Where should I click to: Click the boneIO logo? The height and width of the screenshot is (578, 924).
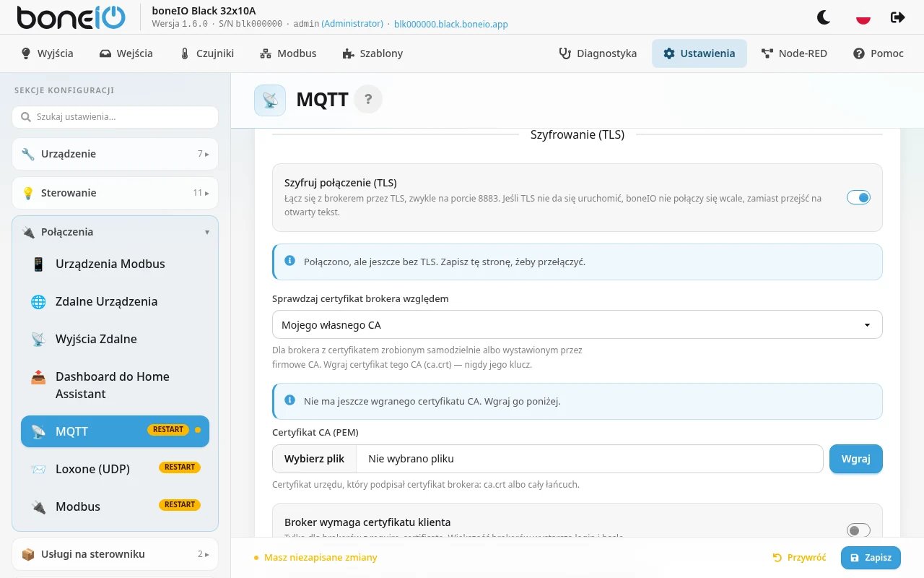pyautogui.click(x=71, y=17)
